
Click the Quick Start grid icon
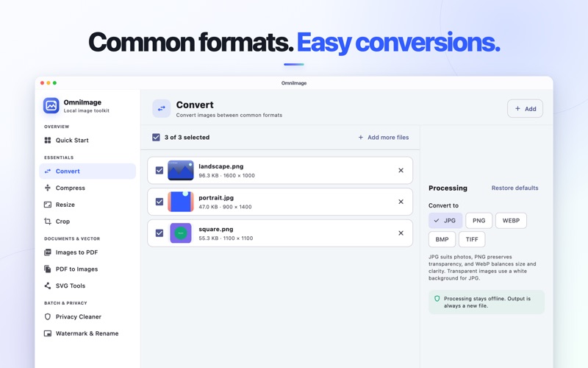pyautogui.click(x=48, y=141)
